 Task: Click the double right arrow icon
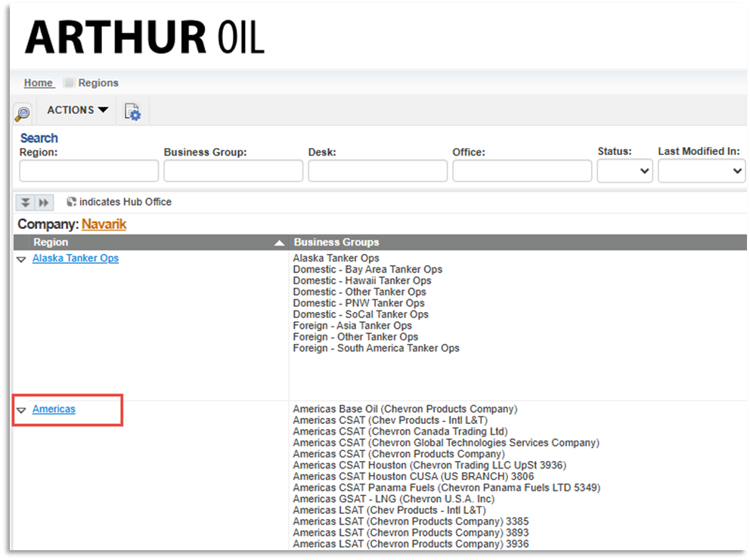coord(44,203)
